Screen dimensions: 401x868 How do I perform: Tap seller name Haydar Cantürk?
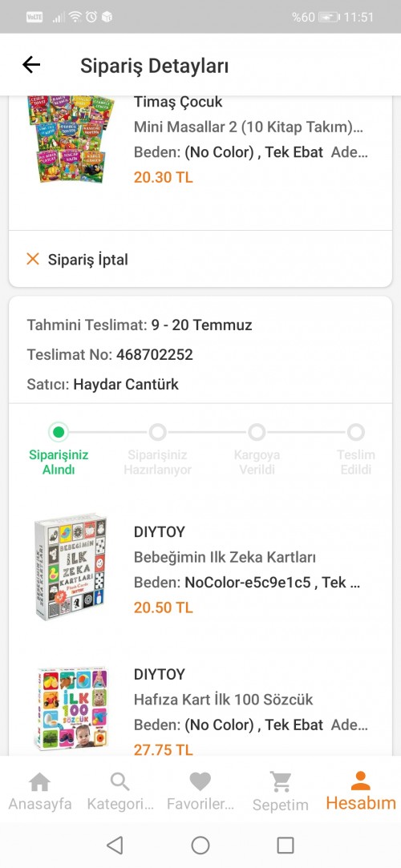[x=126, y=384]
